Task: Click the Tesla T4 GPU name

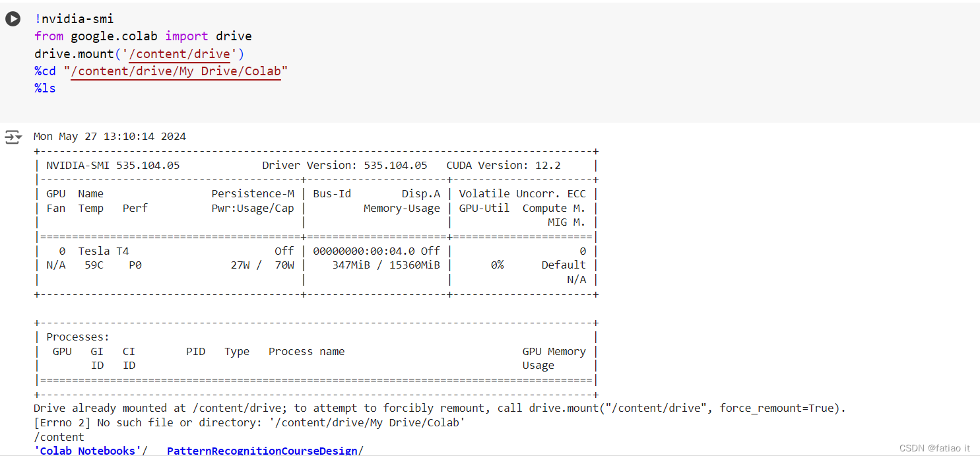Action: point(104,251)
